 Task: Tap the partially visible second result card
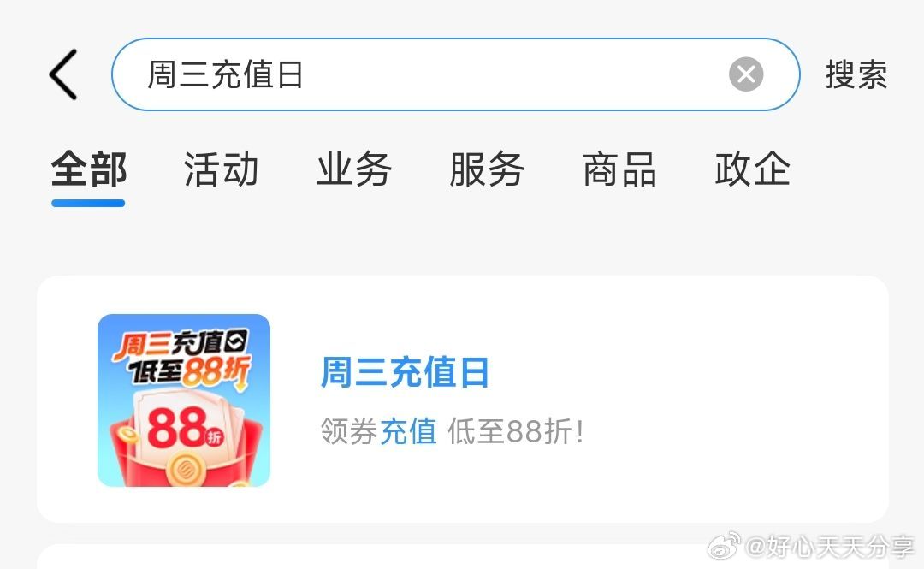tap(463, 557)
